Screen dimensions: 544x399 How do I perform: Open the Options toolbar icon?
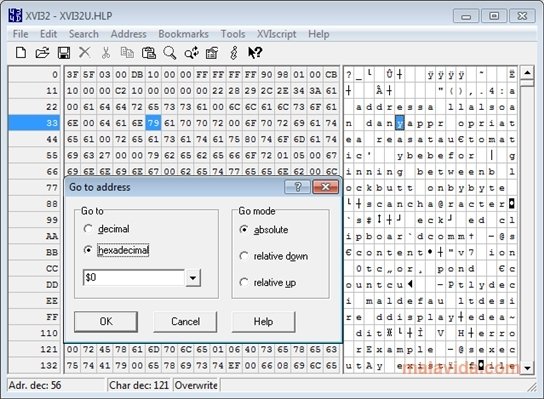tap(212, 53)
